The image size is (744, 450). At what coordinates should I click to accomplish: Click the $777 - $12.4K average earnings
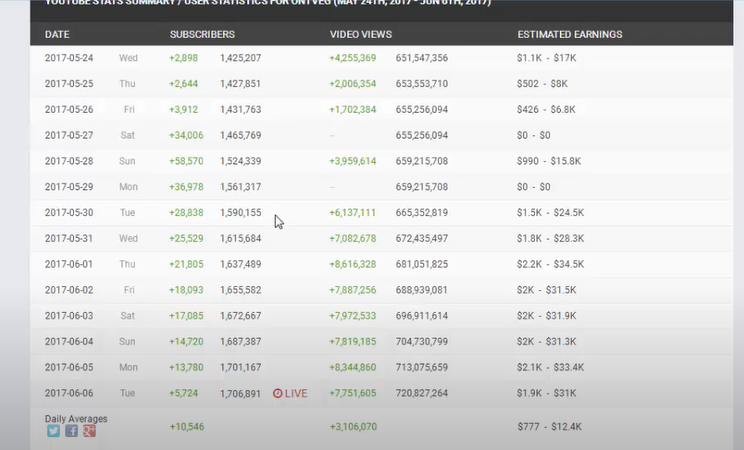coord(548,427)
